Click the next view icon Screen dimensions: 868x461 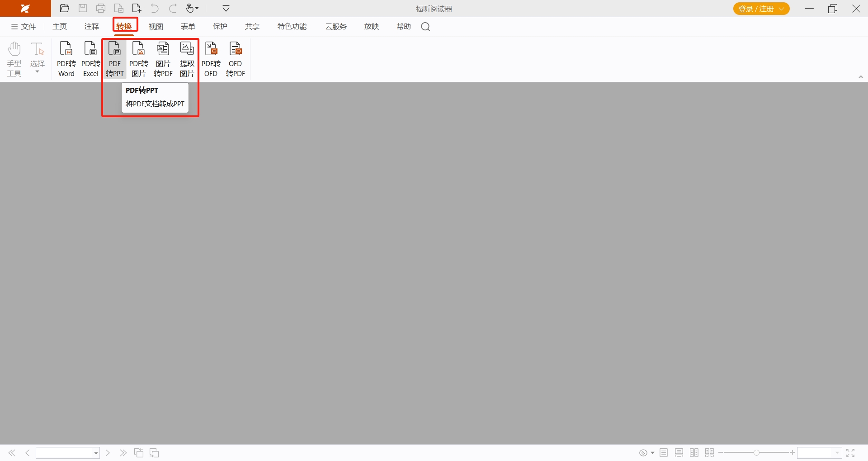point(154,453)
